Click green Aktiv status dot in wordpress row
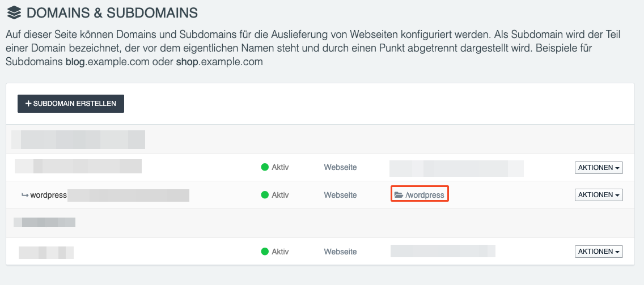 tap(265, 195)
